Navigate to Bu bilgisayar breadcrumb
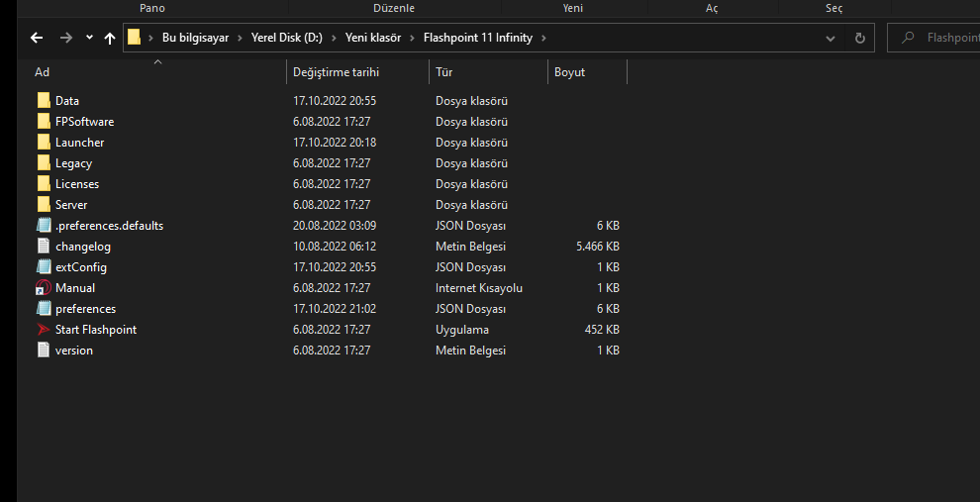 click(196, 38)
